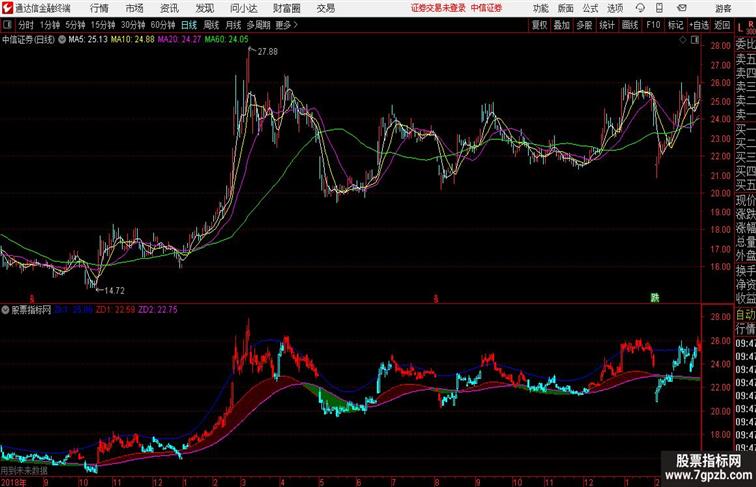Click the red 中信证券 broker link

[486, 8]
